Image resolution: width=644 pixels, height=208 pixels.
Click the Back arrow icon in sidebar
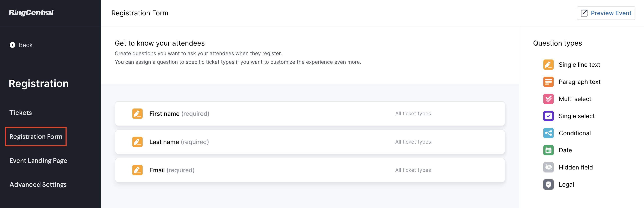12,45
